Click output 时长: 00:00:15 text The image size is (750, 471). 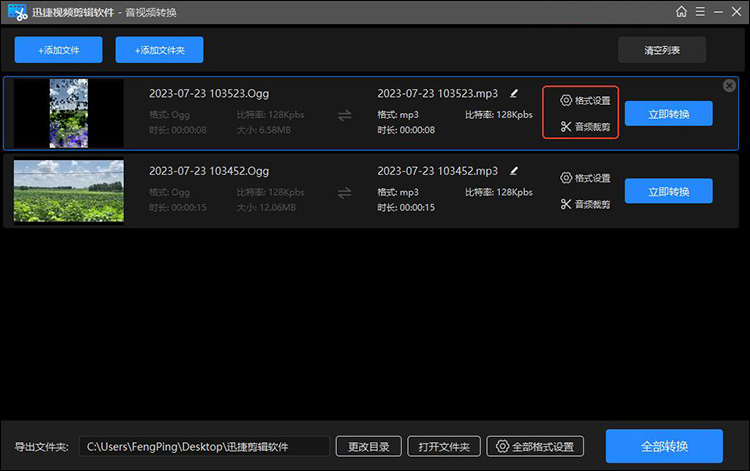click(406, 208)
